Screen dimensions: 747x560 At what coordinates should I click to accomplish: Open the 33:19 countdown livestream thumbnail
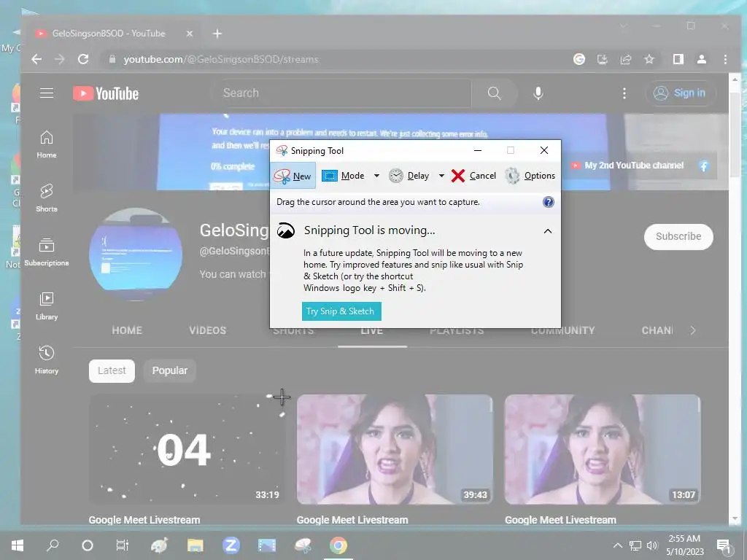coord(187,449)
